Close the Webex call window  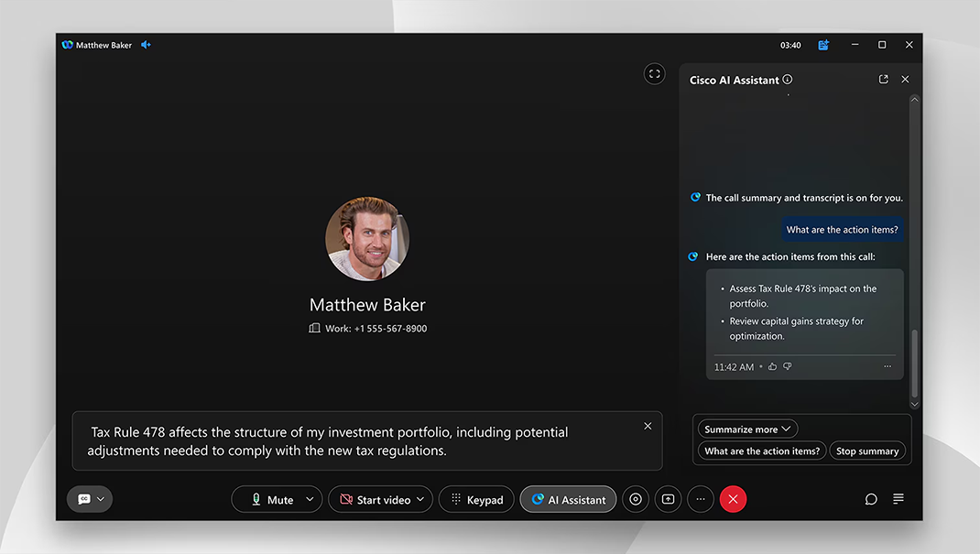tap(909, 45)
